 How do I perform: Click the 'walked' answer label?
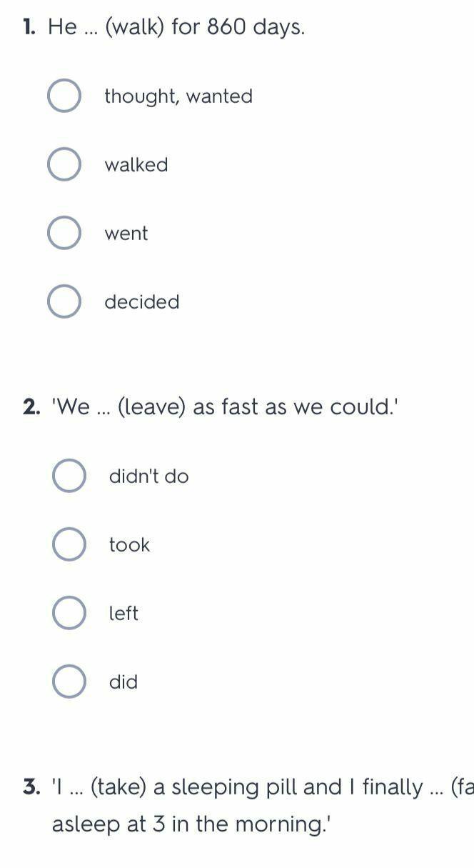[136, 165]
